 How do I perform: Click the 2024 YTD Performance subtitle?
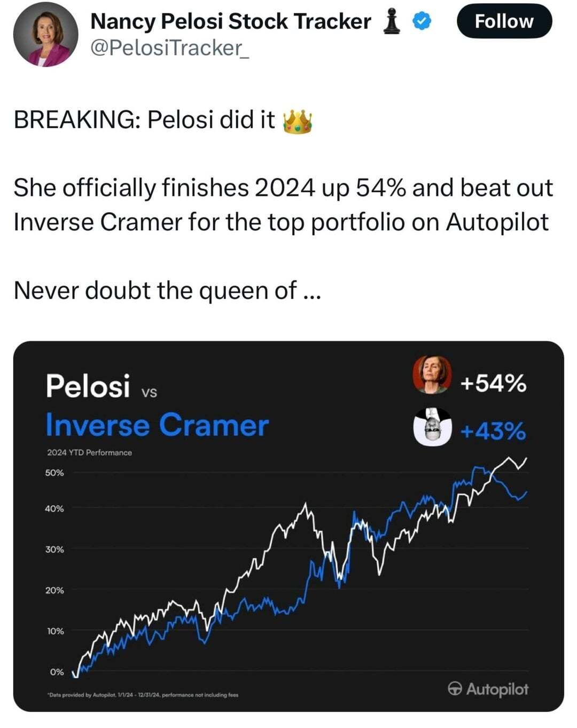pyautogui.click(x=89, y=452)
